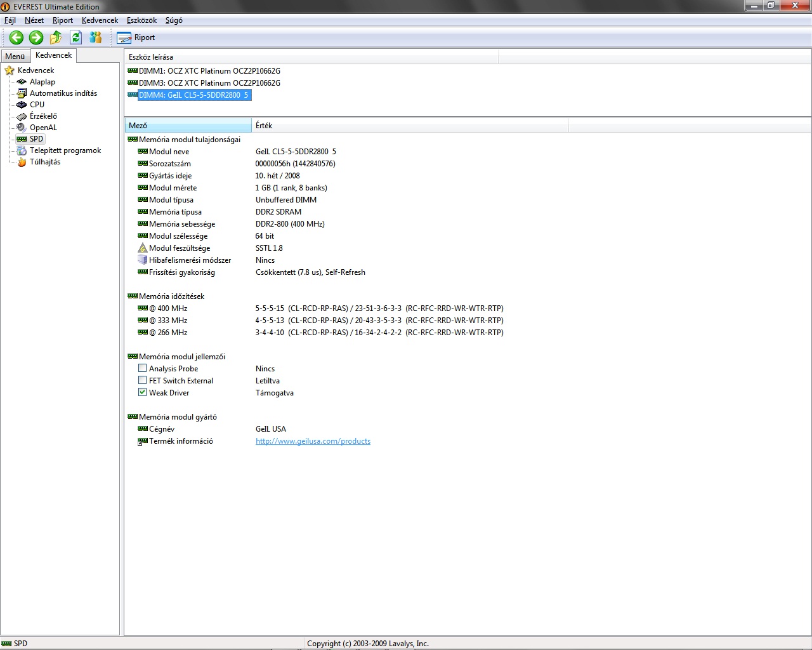Select the DIMM4 GeIL device row
Screen dimensions: 812x650
pyautogui.click(x=189, y=95)
